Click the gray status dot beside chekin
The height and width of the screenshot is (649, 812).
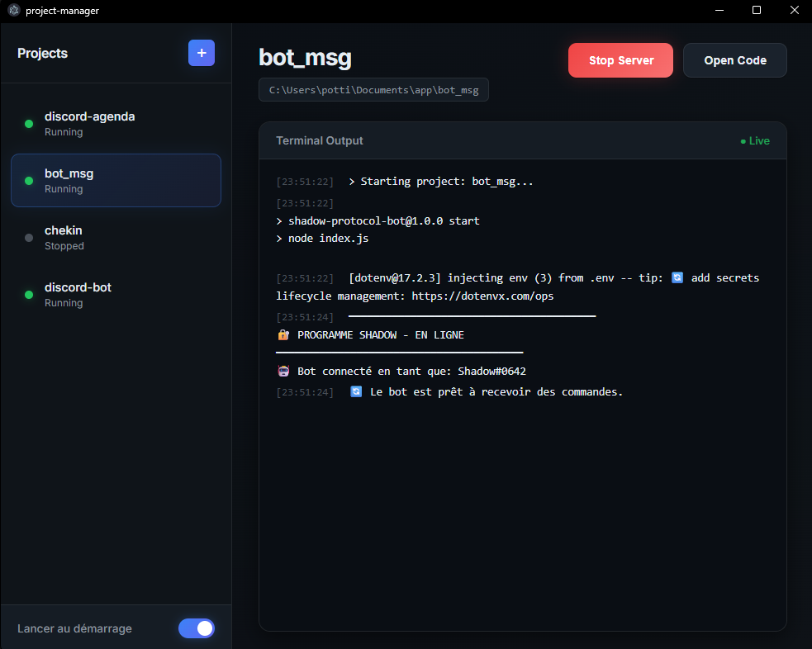[x=27, y=237]
